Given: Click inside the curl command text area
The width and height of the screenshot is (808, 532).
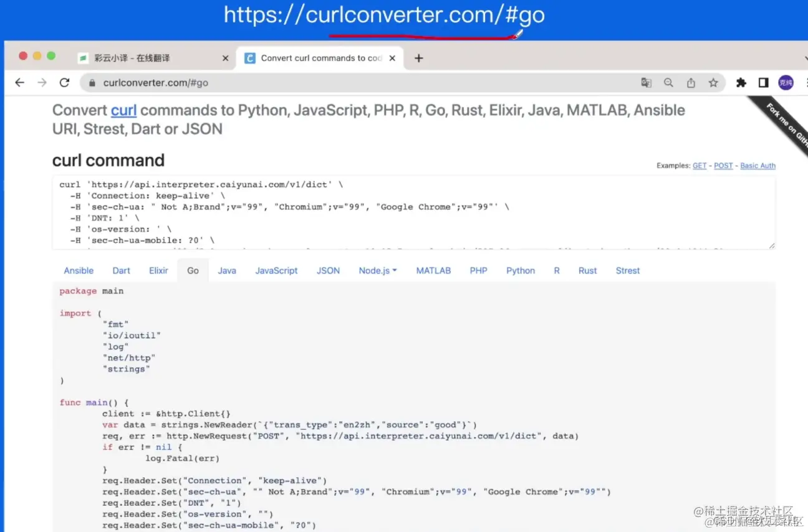Looking at the screenshot, I should click(x=414, y=212).
